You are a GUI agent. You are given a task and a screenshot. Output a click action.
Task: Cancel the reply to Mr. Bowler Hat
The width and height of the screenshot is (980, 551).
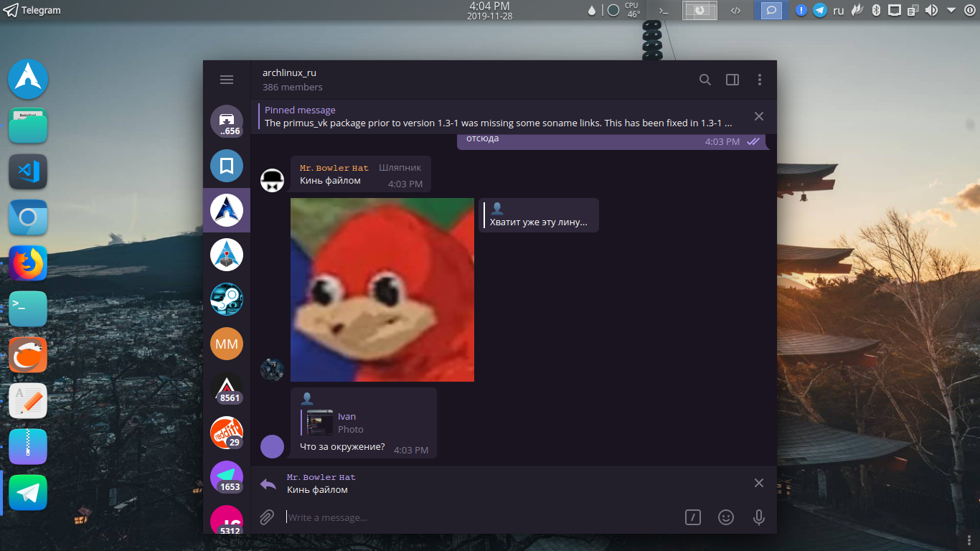759,483
